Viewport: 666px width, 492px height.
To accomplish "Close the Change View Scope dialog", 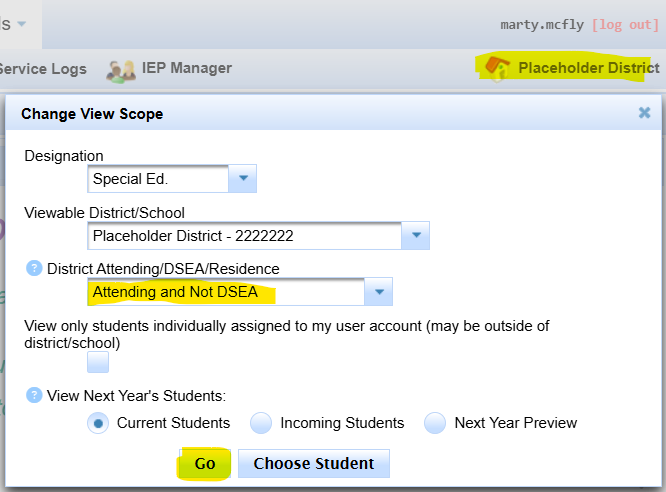I will pyautogui.click(x=645, y=113).
